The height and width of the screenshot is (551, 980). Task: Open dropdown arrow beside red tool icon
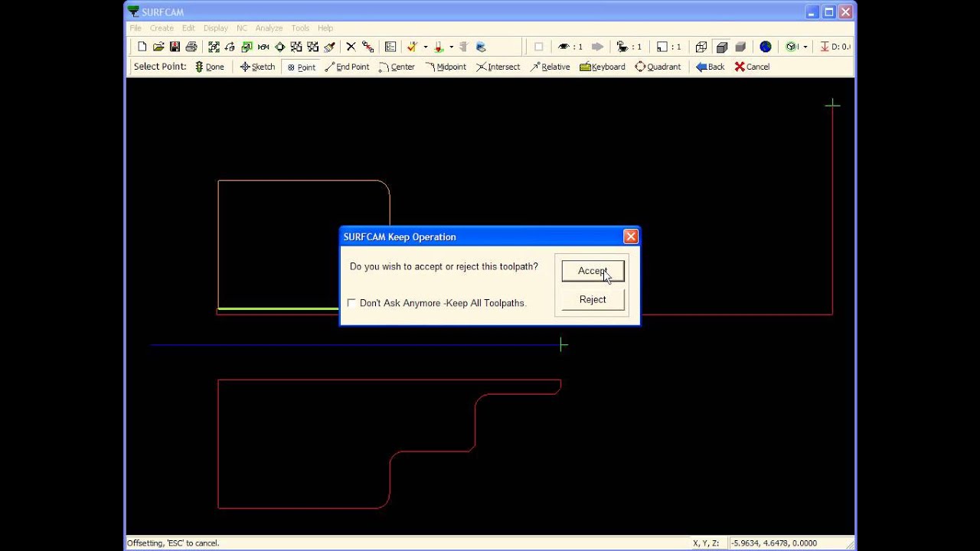coord(451,47)
